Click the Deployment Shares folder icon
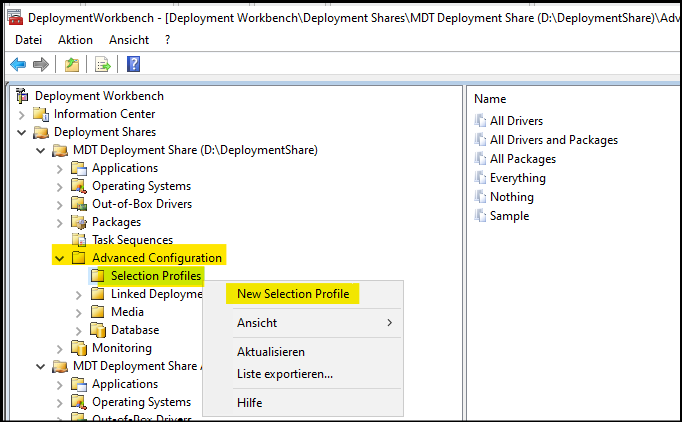The image size is (682, 422). pyautogui.click(x=41, y=132)
